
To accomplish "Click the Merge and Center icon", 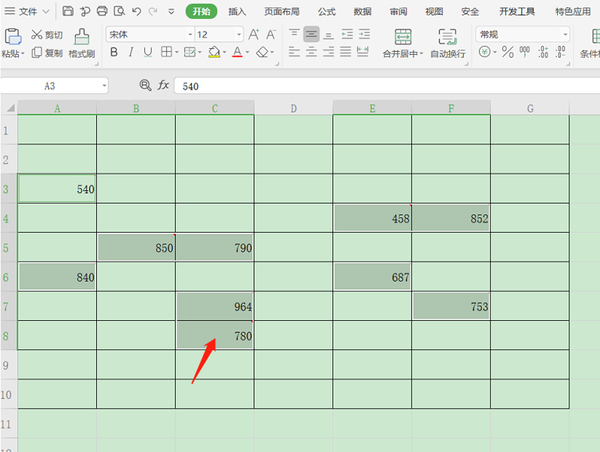I will pos(403,37).
